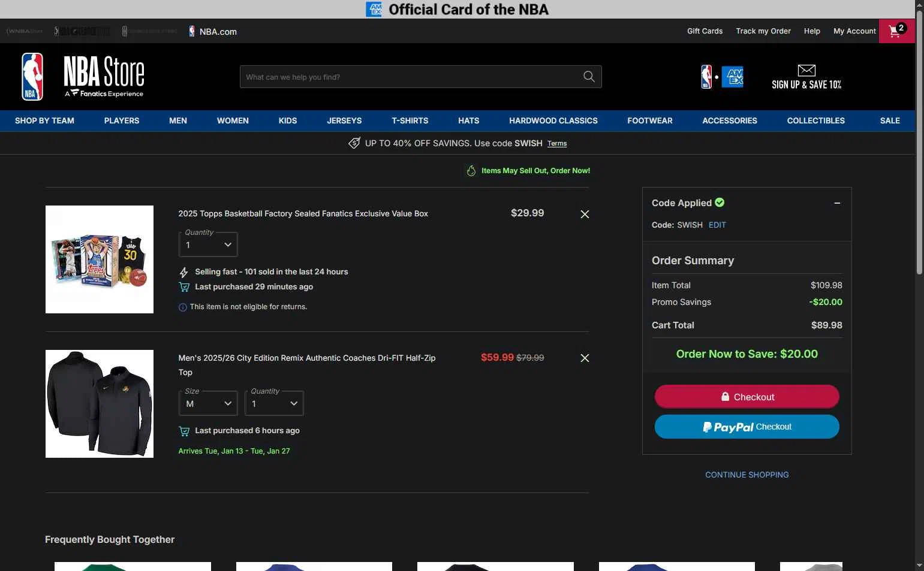Click cart icon beside Last purchased 6 hours
The image size is (924, 571).
pos(184,431)
